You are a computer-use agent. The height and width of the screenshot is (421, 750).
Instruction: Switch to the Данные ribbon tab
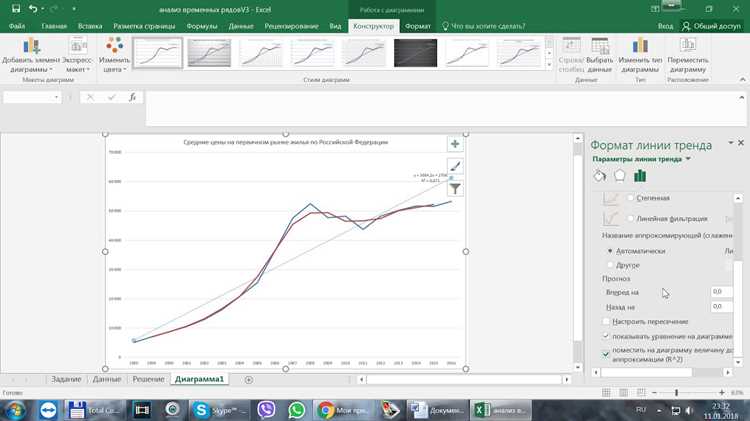coord(241,26)
